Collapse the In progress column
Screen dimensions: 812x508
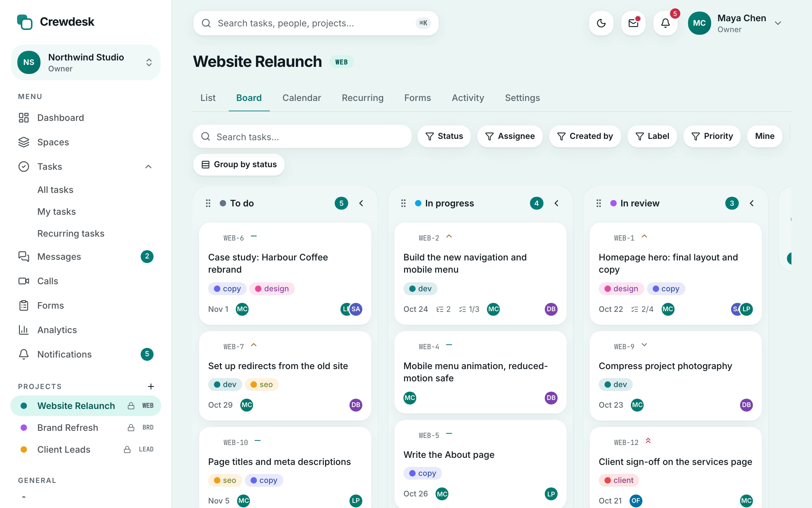tap(556, 203)
